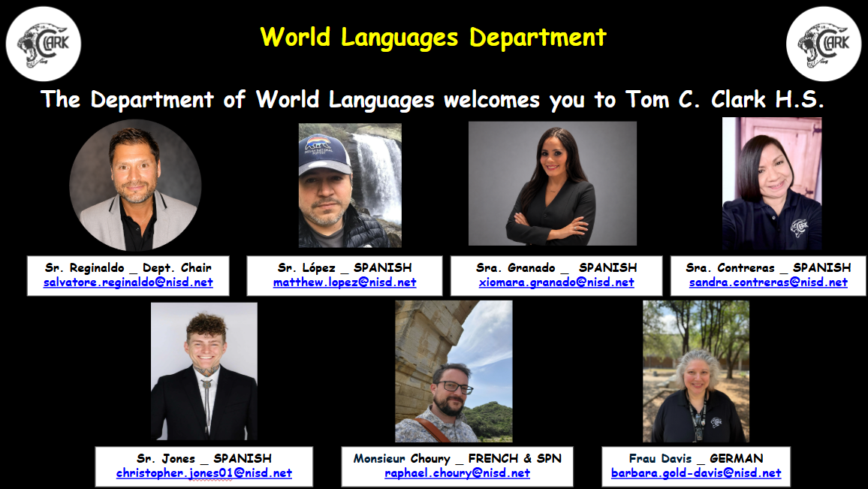868x489 pixels.
Task: Open sandra.contreras@nisd.net email link
Action: (x=768, y=282)
